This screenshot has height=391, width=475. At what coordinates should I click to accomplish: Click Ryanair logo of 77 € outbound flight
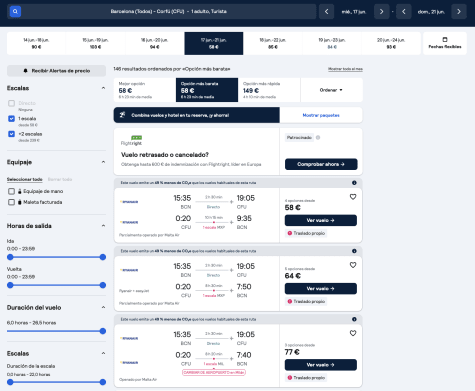[x=129, y=338]
